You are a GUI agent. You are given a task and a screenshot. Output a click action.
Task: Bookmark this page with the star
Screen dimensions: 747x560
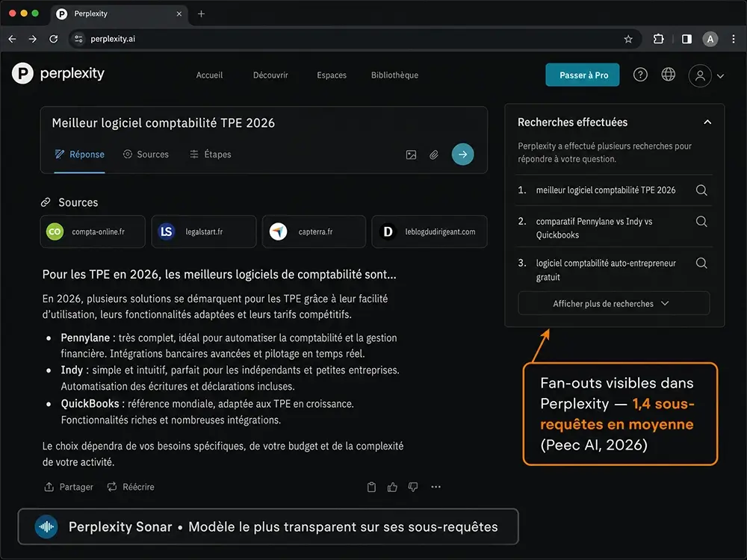[628, 39]
